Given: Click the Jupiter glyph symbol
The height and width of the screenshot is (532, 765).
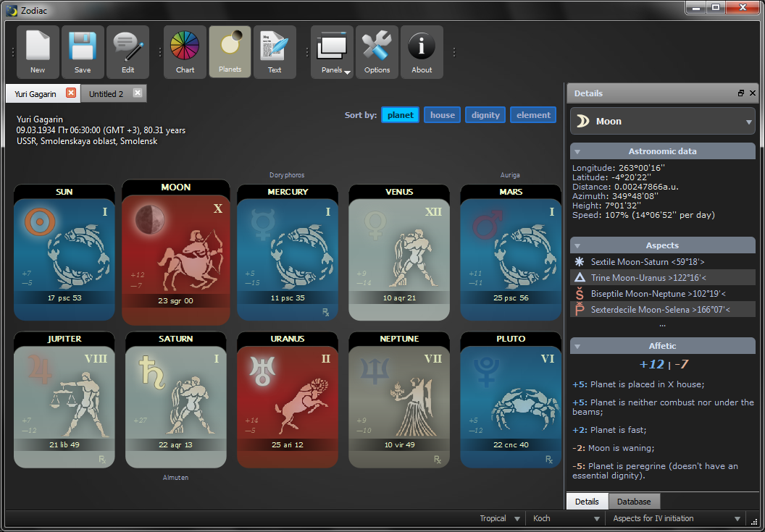Looking at the screenshot, I should 40,369.
